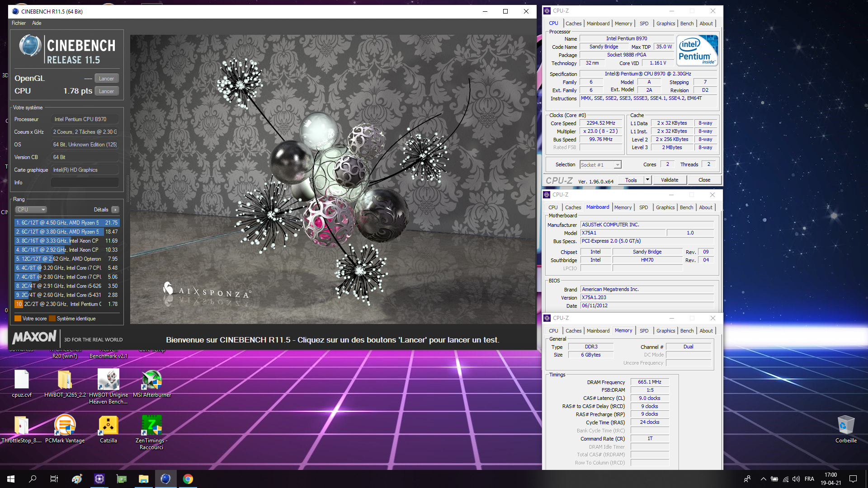Screen dimensions: 868x488
Task: Launch PCMark Vantage shortcut
Action: [x=65, y=429]
